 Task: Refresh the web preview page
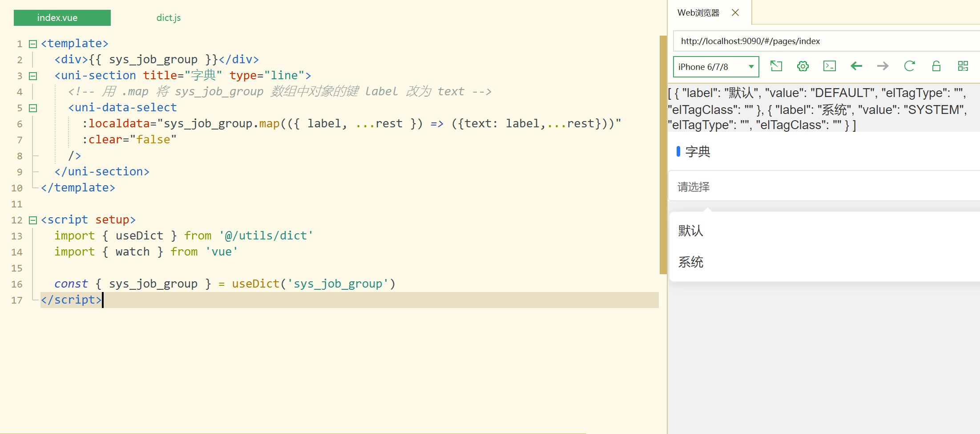pyautogui.click(x=910, y=66)
